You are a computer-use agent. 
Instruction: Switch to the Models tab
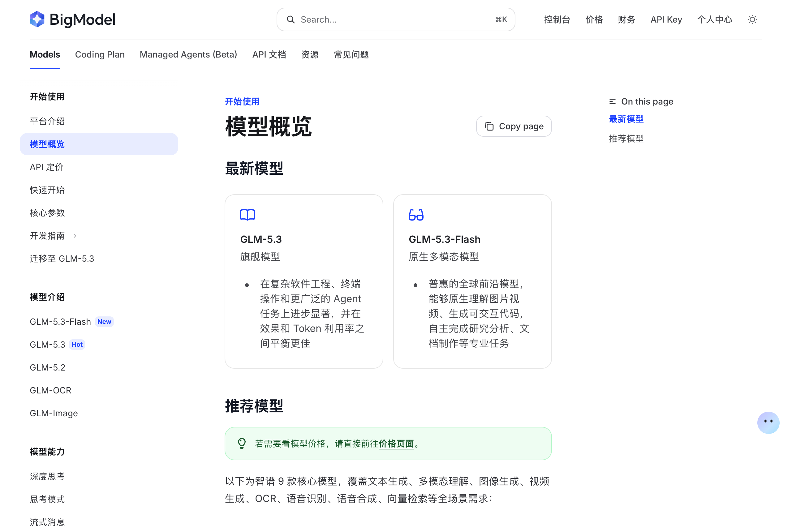click(45, 55)
